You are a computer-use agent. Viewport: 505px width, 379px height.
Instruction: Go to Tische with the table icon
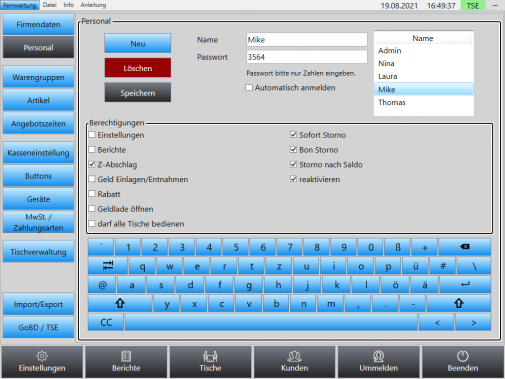click(x=210, y=362)
